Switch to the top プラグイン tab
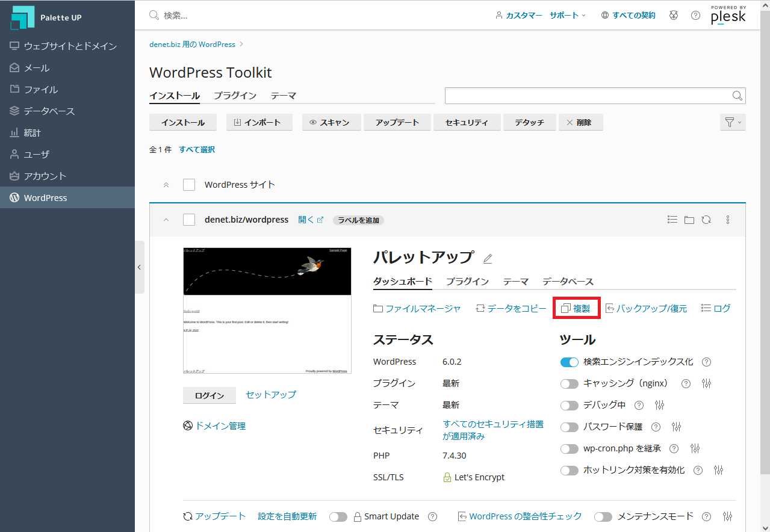770x532 pixels. (x=235, y=96)
